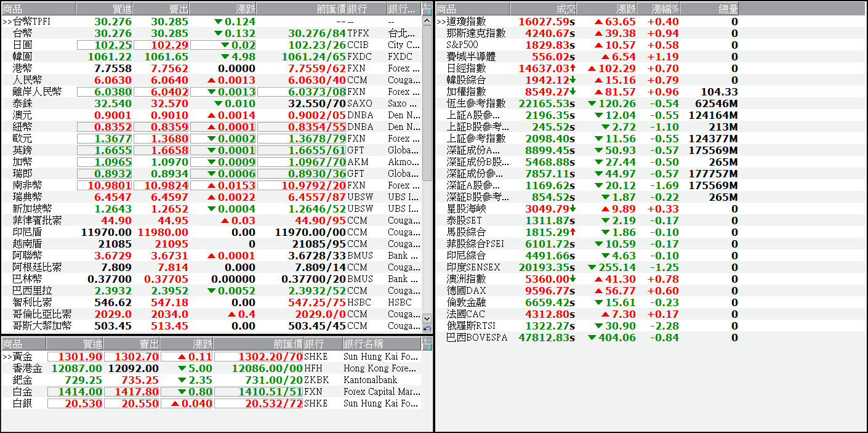Click forex panel left-arrow column shift icon

tap(427, 5)
